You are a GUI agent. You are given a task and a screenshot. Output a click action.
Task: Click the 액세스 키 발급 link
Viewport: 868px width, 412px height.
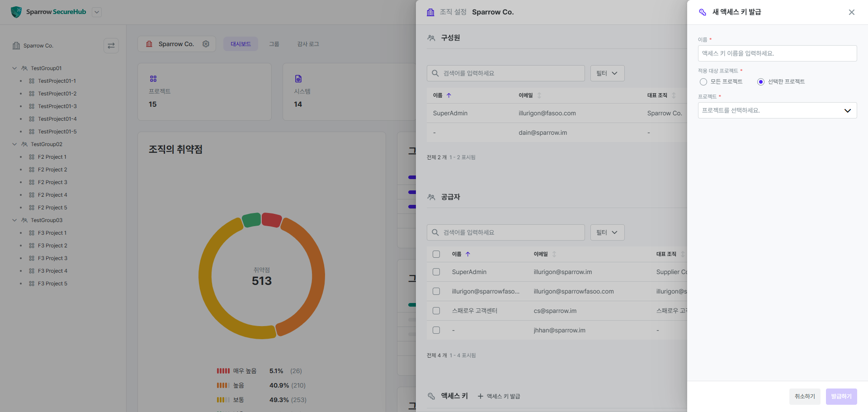(499, 396)
